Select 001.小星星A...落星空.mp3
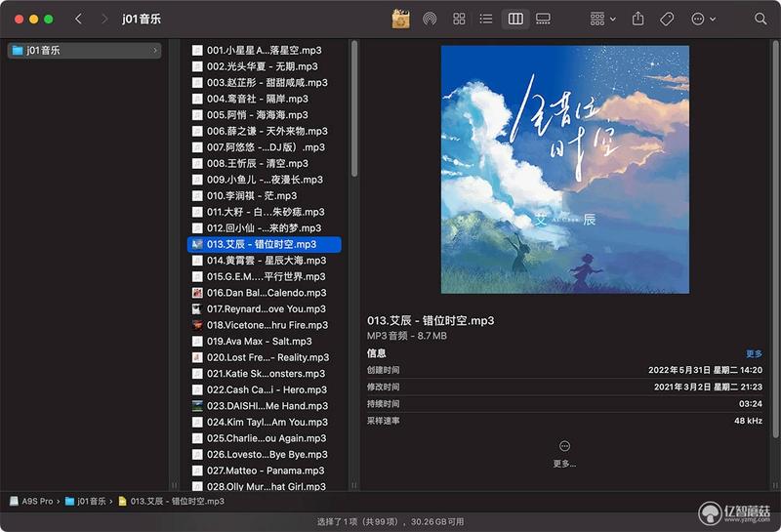The image size is (781, 532). point(264,51)
